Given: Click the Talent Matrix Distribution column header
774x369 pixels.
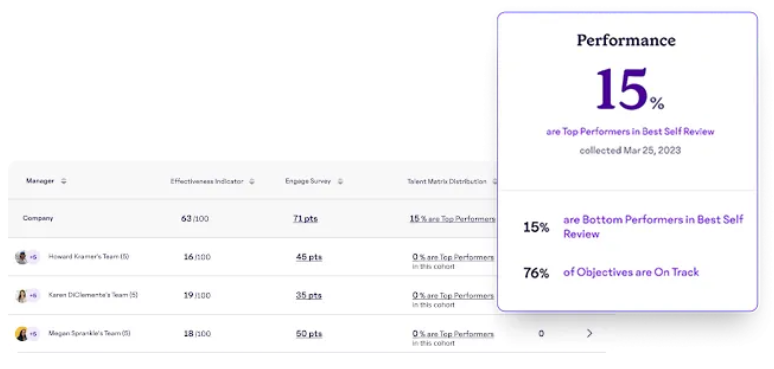Looking at the screenshot, I should pos(447,181).
